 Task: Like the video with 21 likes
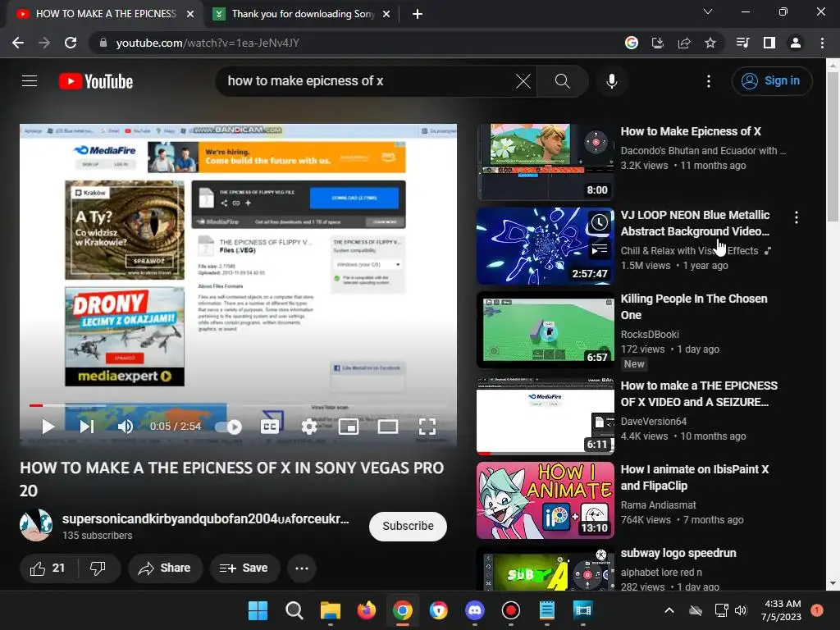pyautogui.click(x=48, y=568)
